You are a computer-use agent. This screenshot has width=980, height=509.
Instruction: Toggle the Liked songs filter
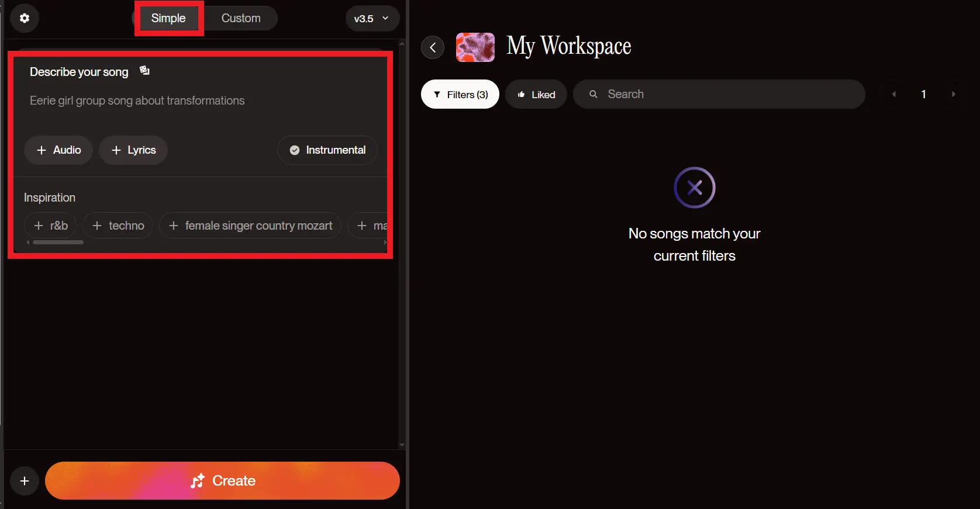pos(536,94)
